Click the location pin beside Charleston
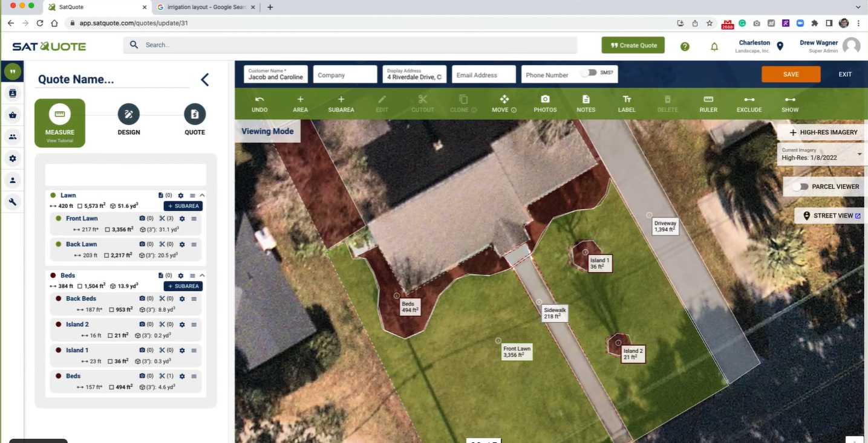The image size is (868, 443). click(780, 46)
